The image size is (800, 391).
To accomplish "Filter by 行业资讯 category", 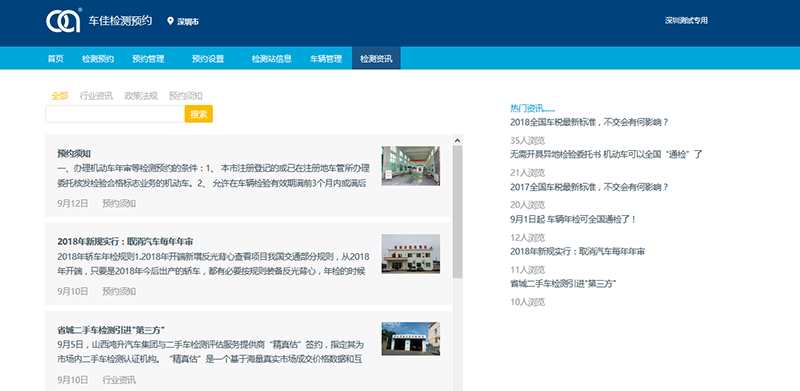I will pos(96,96).
